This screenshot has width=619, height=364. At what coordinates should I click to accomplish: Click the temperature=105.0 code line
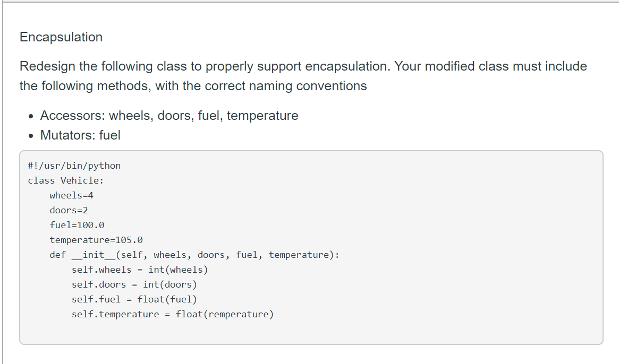[96, 240]
